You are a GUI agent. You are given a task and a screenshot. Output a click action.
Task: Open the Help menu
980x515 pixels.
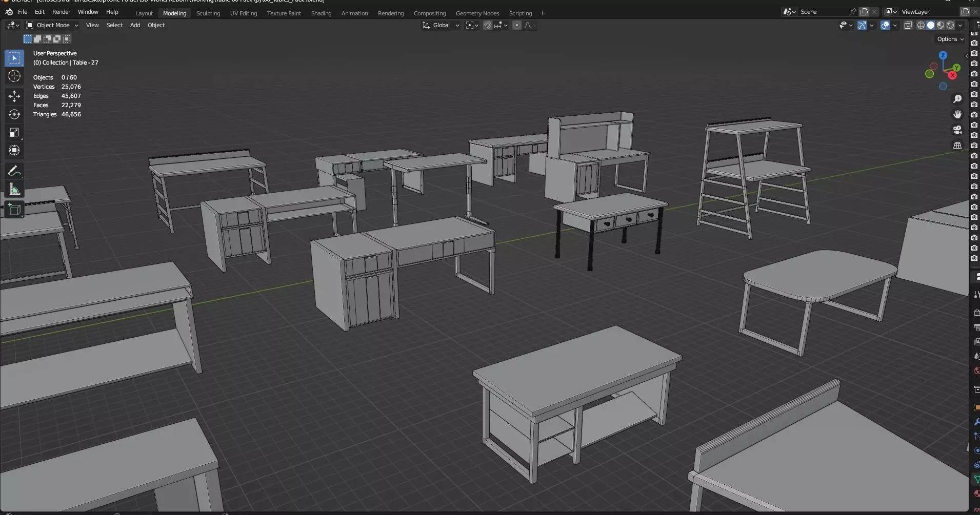(112, 12)
